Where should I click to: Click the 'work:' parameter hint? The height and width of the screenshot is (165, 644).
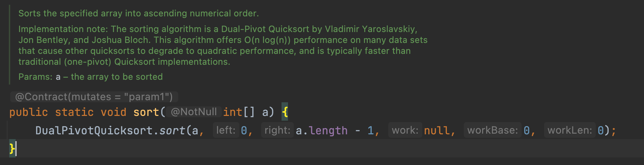tap(405, 130)
